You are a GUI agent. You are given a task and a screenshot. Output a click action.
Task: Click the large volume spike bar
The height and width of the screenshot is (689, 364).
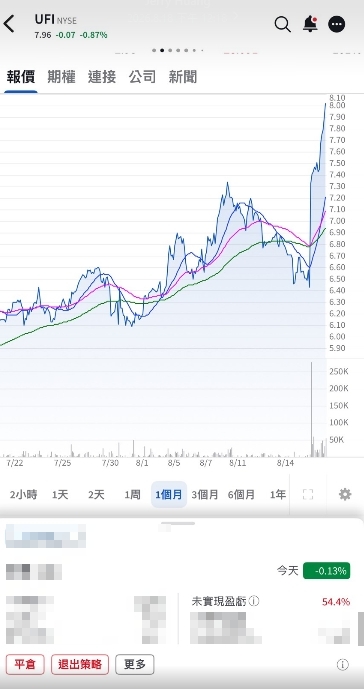click(x=312, y=409)
